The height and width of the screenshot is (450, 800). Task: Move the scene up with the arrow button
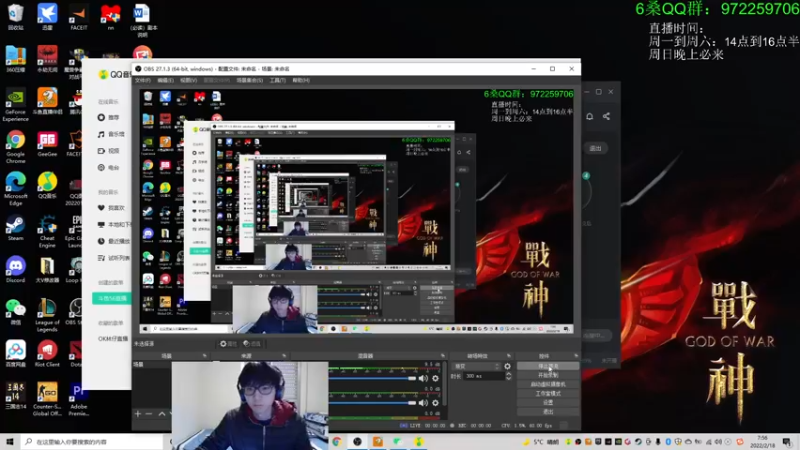tap(162, 413)
